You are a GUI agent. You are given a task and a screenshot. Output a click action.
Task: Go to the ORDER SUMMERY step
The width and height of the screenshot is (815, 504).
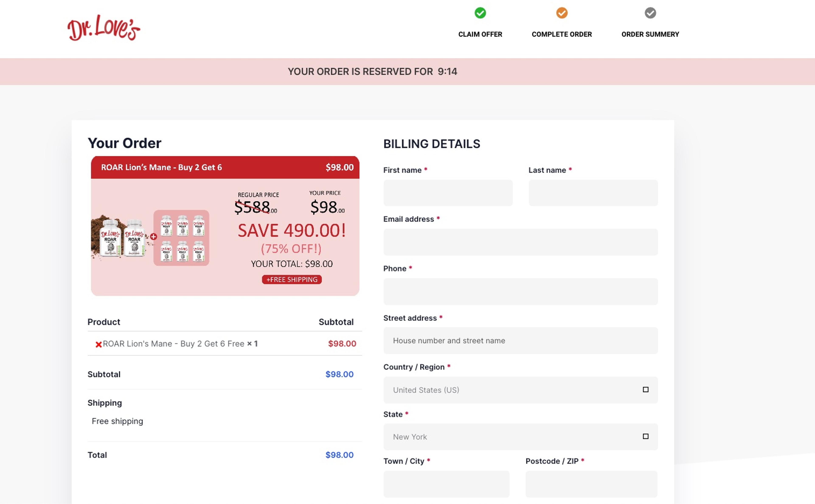[x=650, y=34]
